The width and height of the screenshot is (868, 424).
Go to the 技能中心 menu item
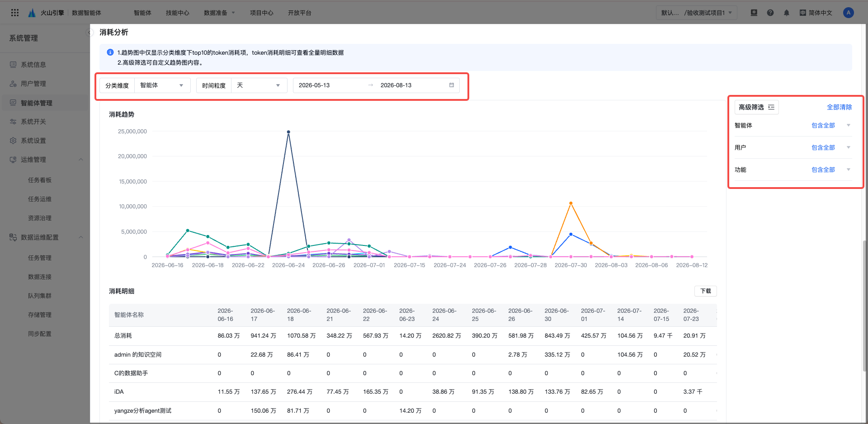(x=178, y=13)
